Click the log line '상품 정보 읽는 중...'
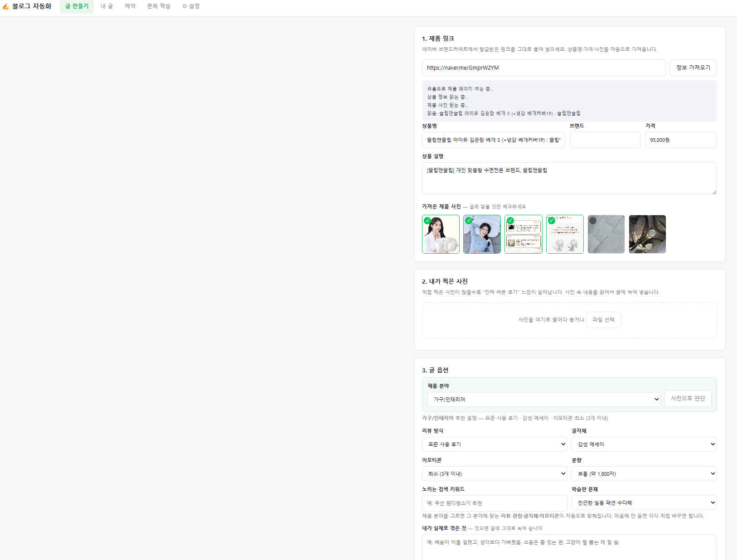The image size is (737, 560). pyautogui.click(x=447, y=97)
